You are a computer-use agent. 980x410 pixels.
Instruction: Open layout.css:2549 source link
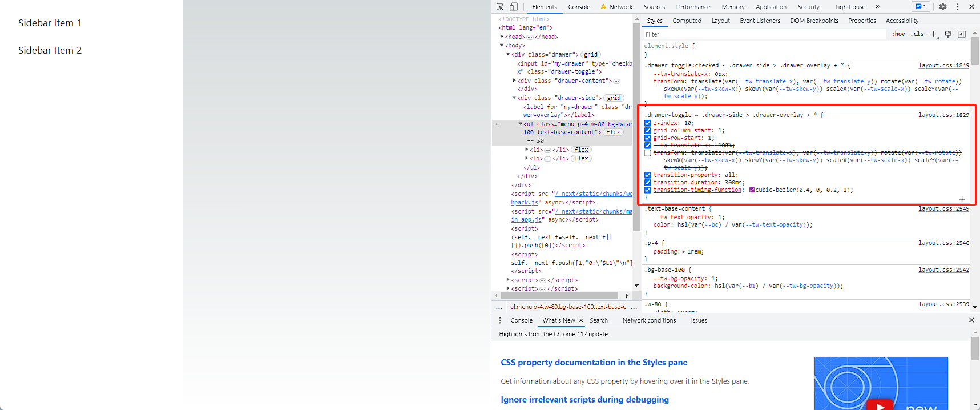point(943,209)
